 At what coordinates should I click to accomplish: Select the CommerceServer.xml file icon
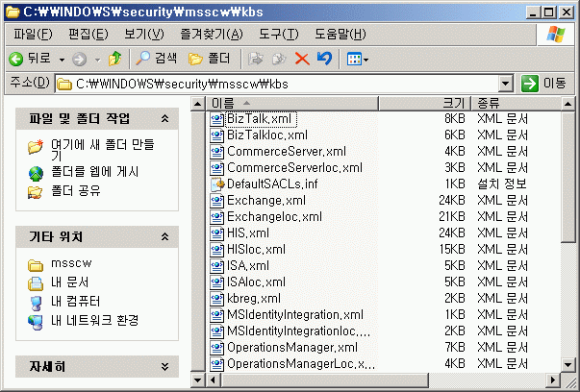point(216,152)
